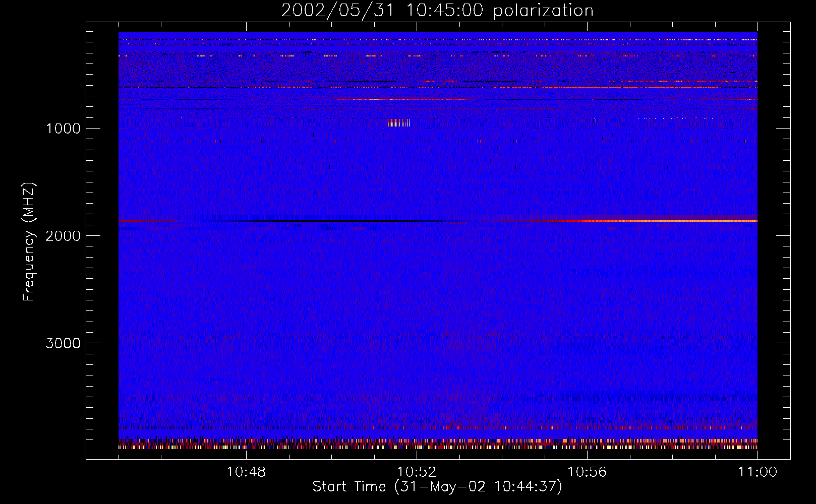This screenshot has width=816, height=504.
Task: Click the 3000 frequency tick label
Action: pos(63,343)
